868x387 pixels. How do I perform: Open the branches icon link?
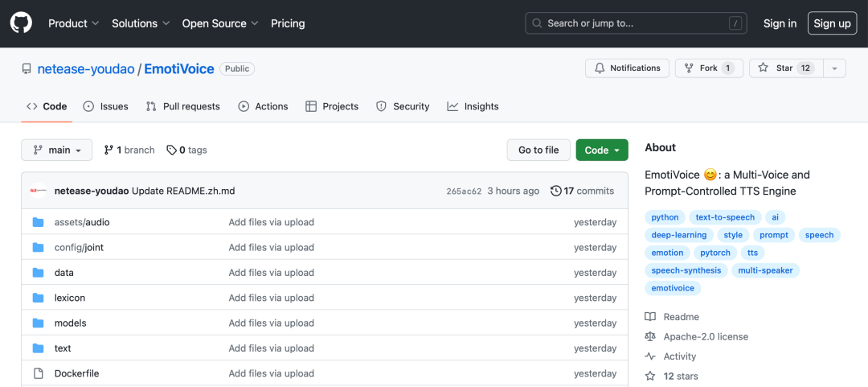[x=108, y=150]
